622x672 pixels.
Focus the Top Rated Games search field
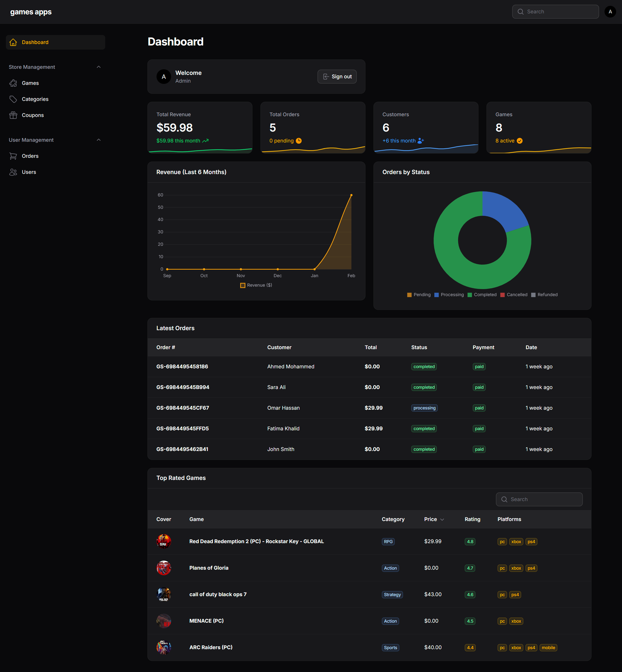(539, 499)
